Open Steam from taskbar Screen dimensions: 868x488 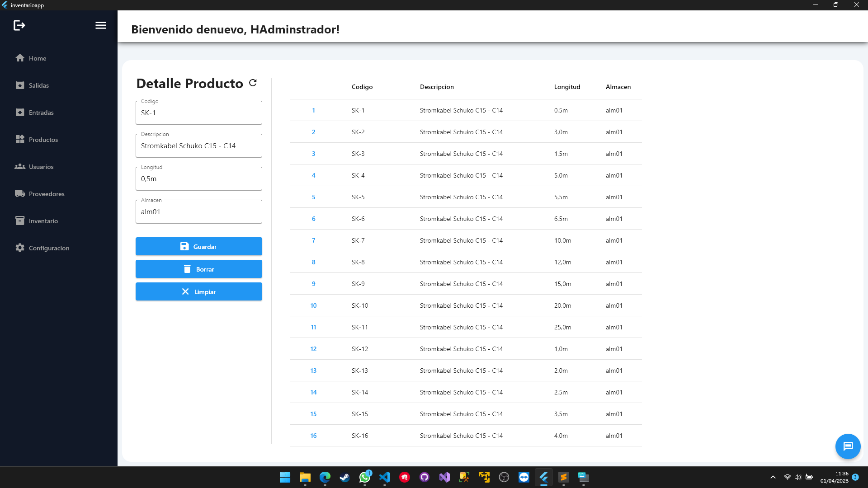pyautogui.click(x=344, y=477)
